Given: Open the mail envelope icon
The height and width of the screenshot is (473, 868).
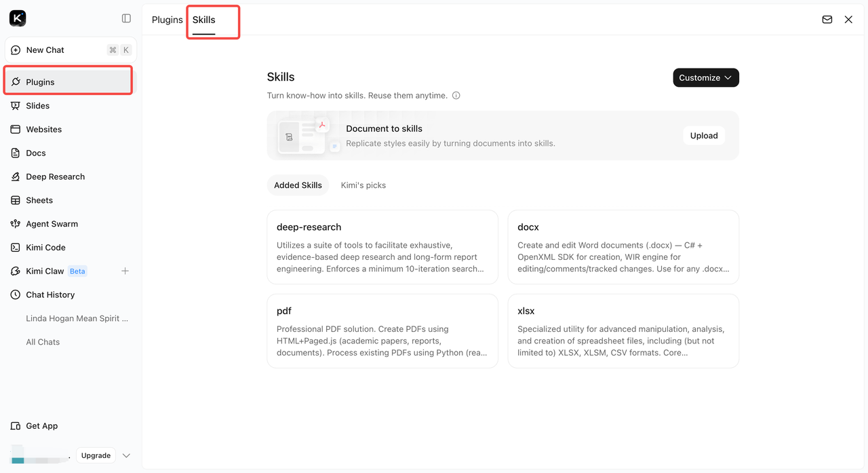Looking at the screenshot, I should (827, 20).
